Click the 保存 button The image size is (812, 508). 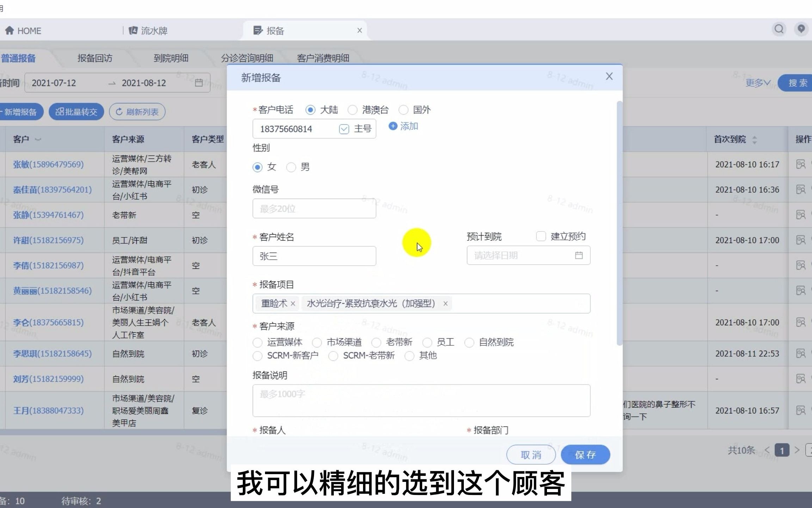[x=585, y=455]
